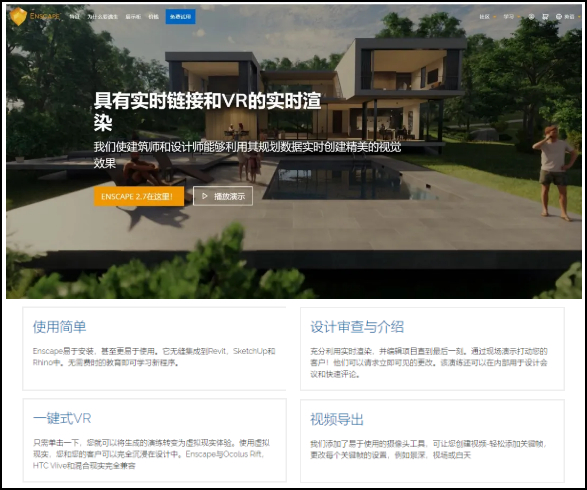Open the 展示柜 nav menu item
This screenshot has height=490, width=587.
point(133,16)
